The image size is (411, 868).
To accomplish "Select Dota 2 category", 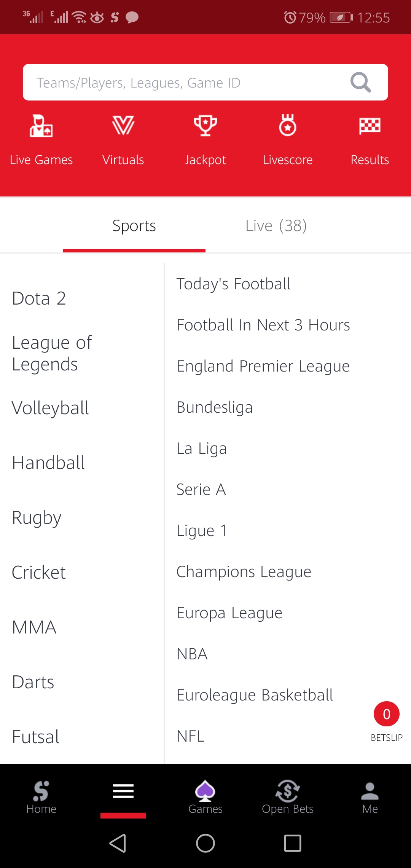I will point(39,298).
